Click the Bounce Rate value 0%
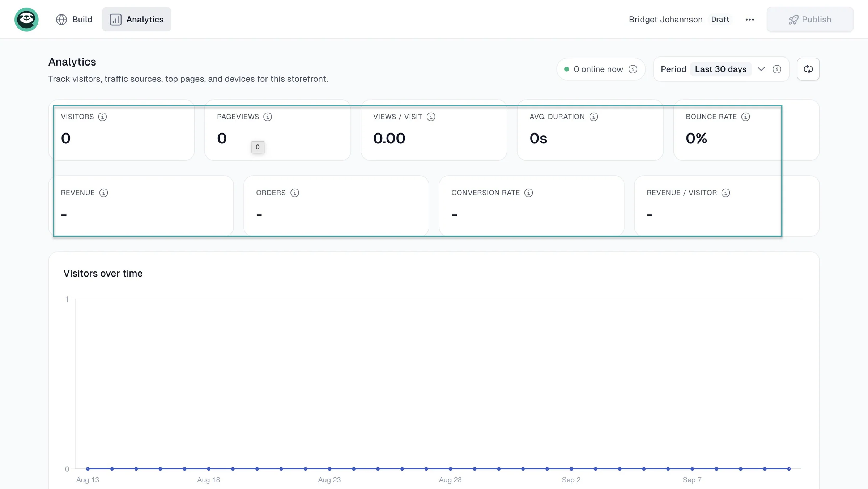The height and width of the screenshot is (489, 868). pyautogui.click(x=696, y=138)
